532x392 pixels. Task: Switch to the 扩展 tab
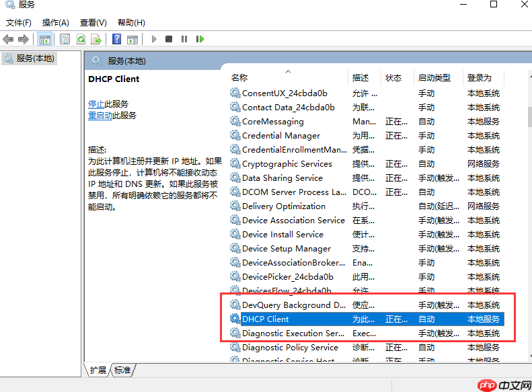tap(99, 370)
